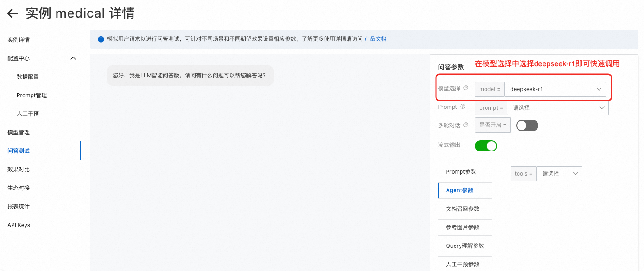Viewport: 644px width, 271px height.
Task: Open 数据配置 under 配置中心
Action: 28,77
